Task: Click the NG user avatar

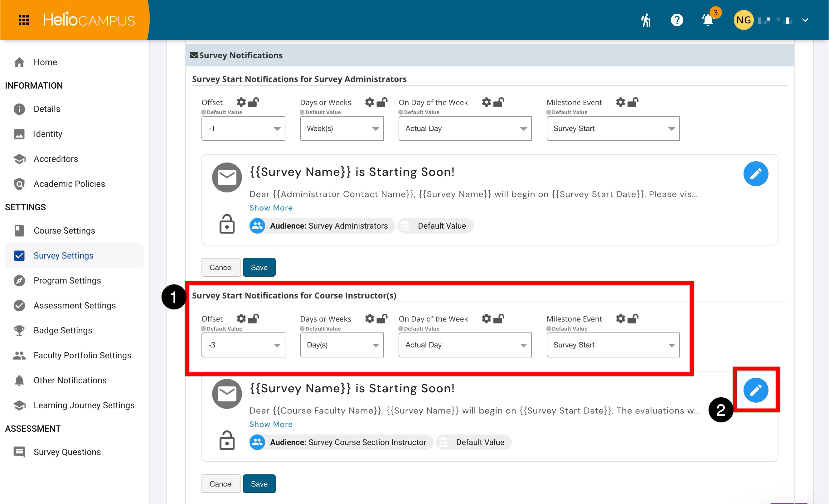Action: point(744,20)
